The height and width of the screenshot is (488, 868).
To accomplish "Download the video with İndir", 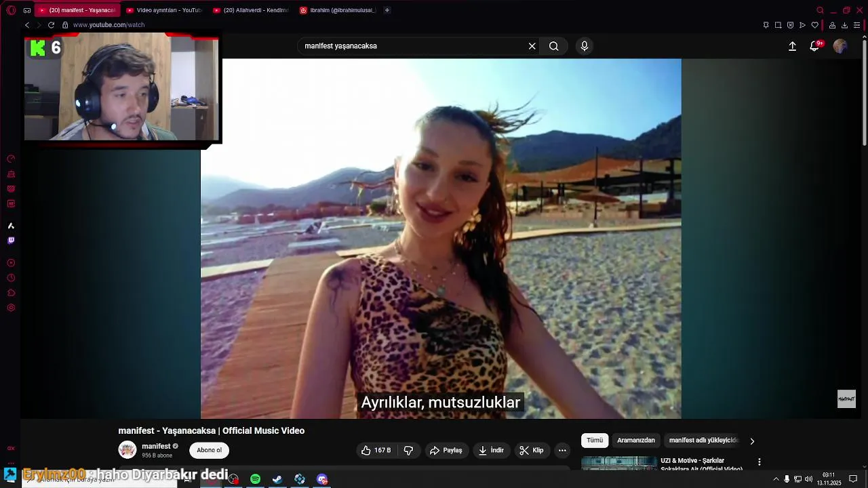I will click(x=491, y=450).
